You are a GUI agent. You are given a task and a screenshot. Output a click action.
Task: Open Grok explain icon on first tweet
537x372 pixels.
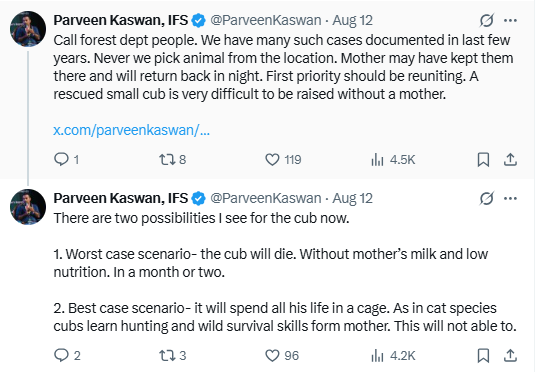[487, 20]
